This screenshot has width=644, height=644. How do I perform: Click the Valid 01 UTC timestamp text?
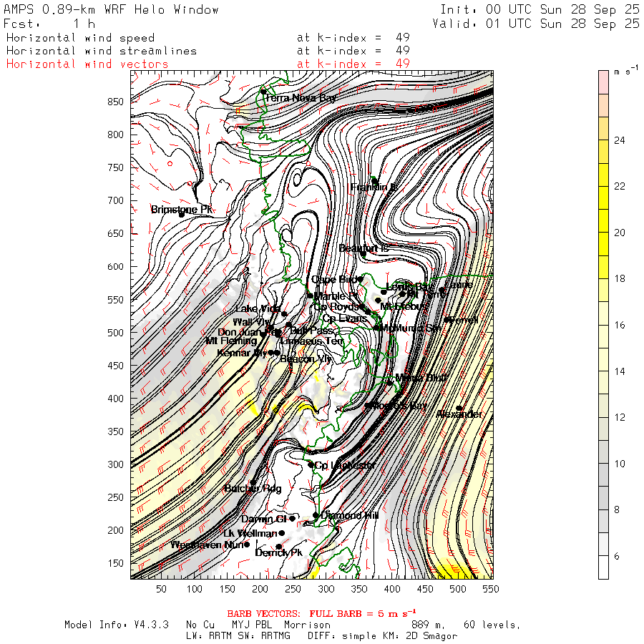[536, 24]
